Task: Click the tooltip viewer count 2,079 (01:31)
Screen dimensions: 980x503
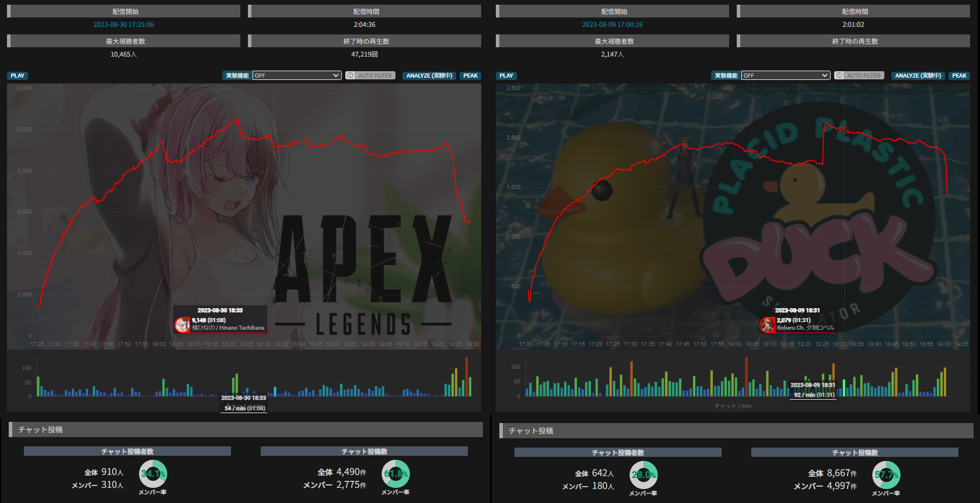Action: click(794, 320)
